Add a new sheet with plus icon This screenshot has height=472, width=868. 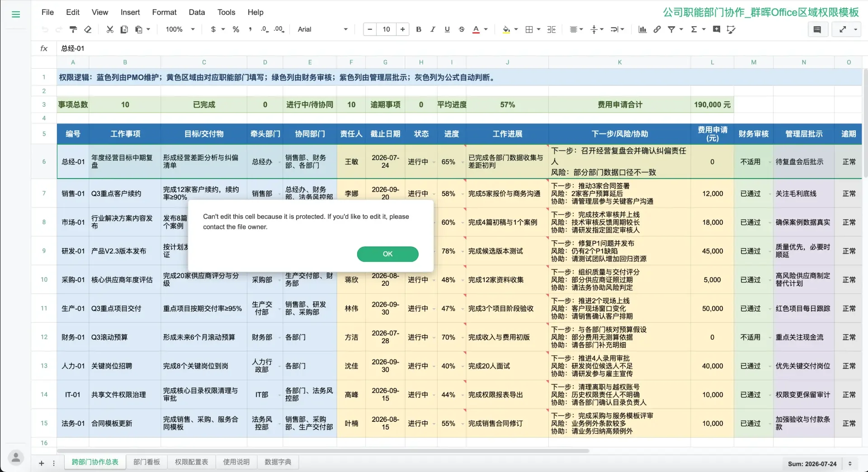tap(42, 463)
